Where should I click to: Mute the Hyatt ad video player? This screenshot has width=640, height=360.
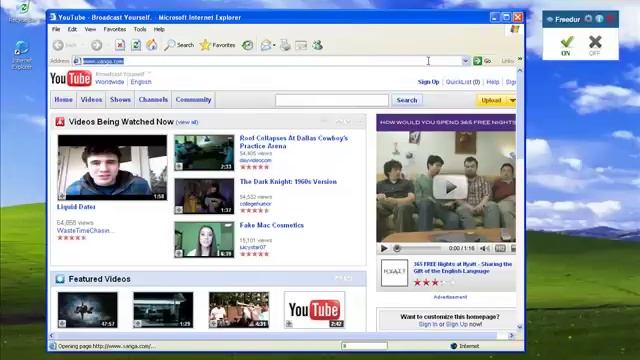[x=484, y=248]
